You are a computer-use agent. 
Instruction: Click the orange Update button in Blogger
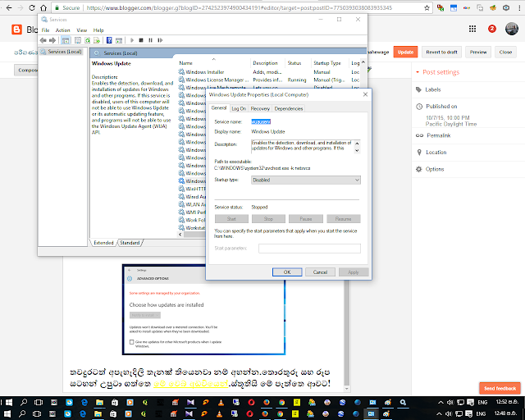(x=405, y=52)
